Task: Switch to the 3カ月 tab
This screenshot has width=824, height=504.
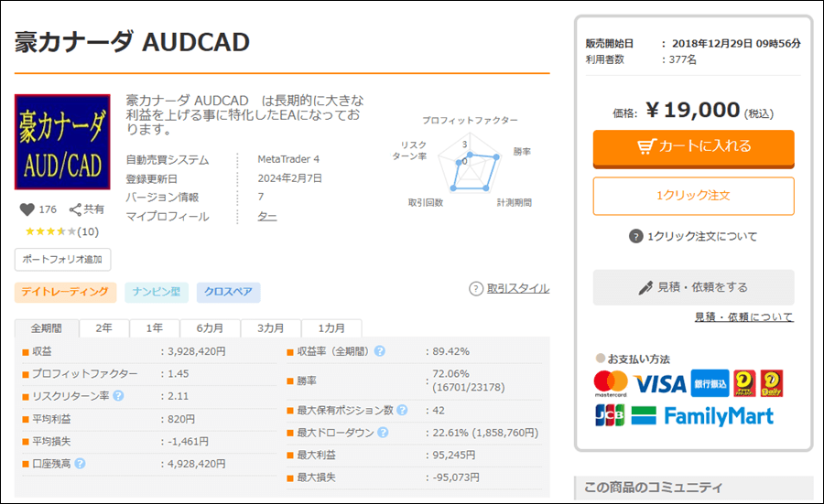Action: point(271,328)
